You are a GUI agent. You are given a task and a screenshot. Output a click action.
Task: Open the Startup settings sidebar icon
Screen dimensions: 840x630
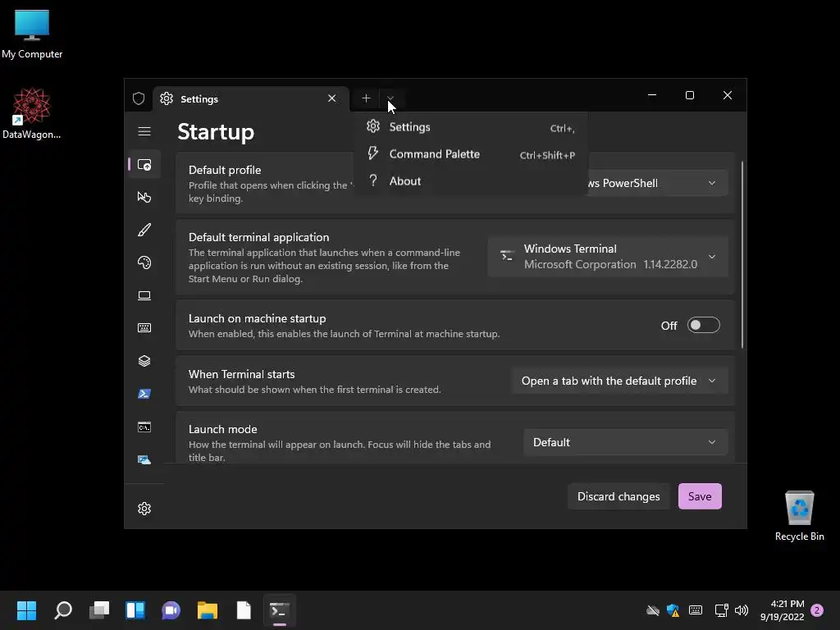tap(144, 164)
